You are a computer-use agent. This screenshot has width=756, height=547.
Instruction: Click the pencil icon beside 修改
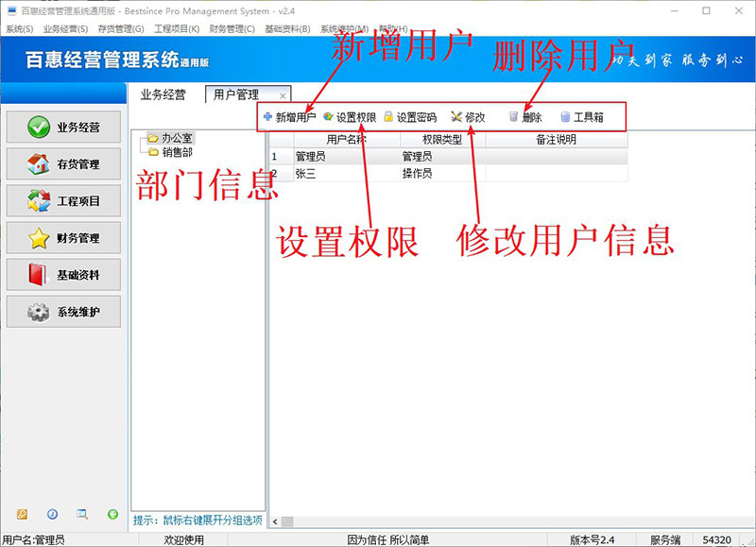click(456, 116)
